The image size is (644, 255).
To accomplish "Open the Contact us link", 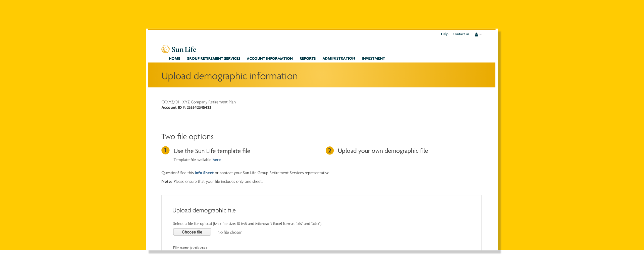I will (x=461, y=34).
